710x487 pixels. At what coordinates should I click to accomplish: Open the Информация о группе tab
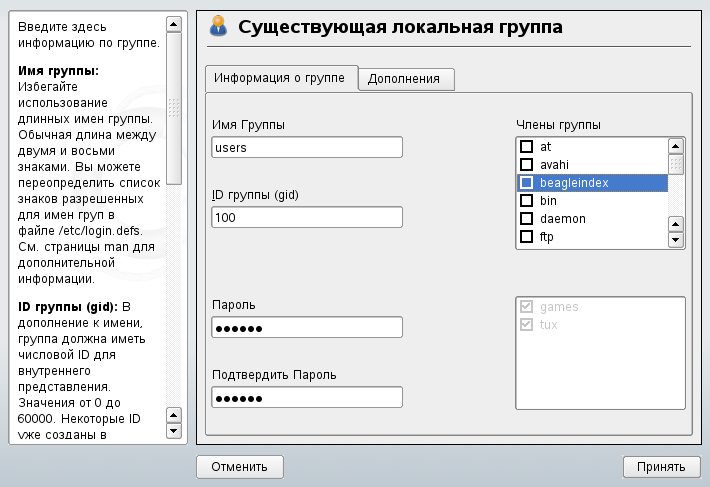point(280,78)
